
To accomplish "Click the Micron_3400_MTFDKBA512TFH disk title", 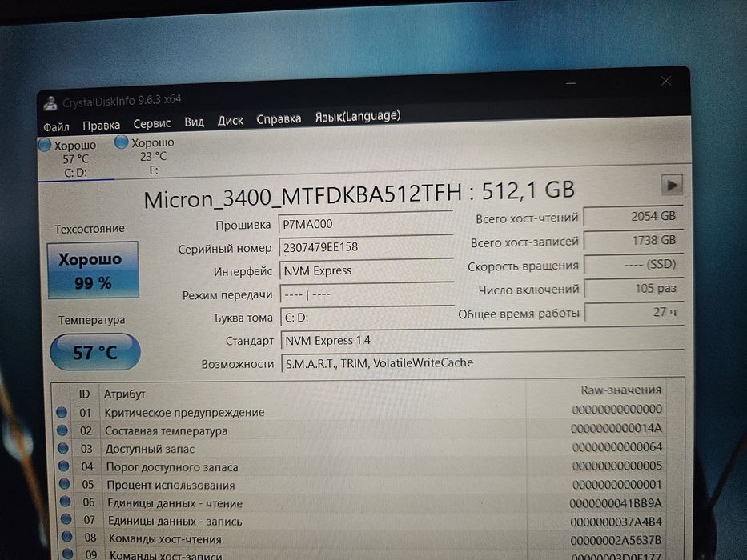I will point(359,194).
